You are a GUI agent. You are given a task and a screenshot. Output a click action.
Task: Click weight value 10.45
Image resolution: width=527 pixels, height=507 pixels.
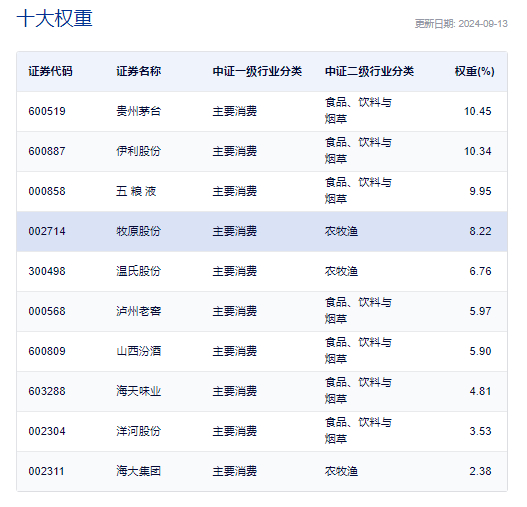(478, 111)
